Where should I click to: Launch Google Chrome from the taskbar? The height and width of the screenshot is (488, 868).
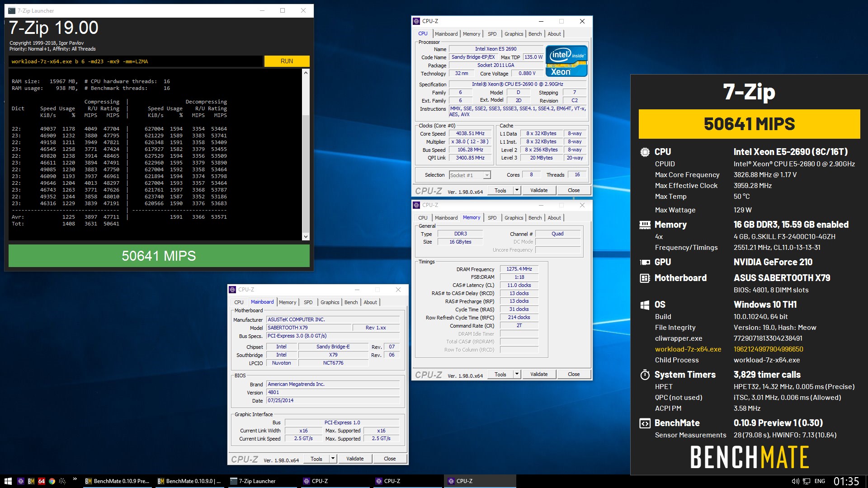pyautogui.click(x=52, y=481)
